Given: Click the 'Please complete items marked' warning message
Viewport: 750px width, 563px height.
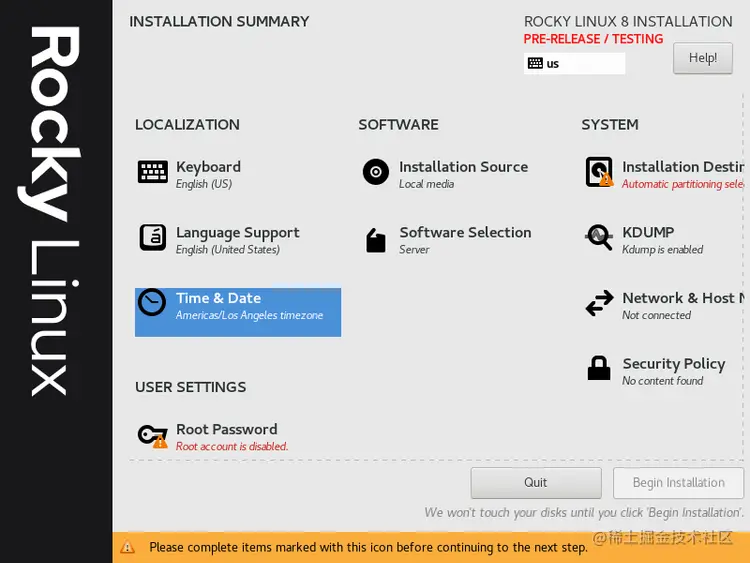Looking at the screenshot, I should coord(368,547).
